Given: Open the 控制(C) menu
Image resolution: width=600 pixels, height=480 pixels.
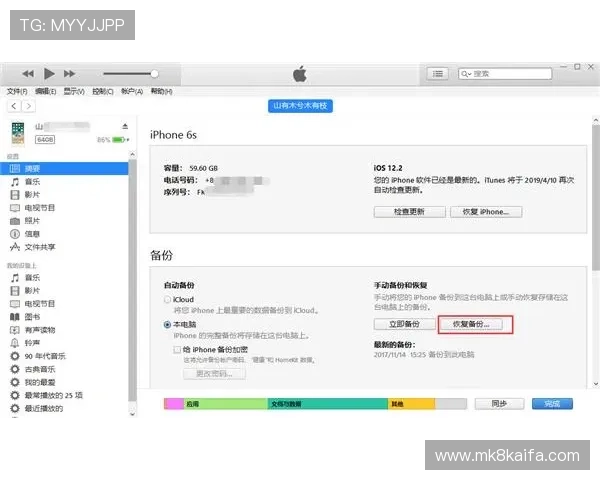Looking at the screenshot, I should coord(103,91).
